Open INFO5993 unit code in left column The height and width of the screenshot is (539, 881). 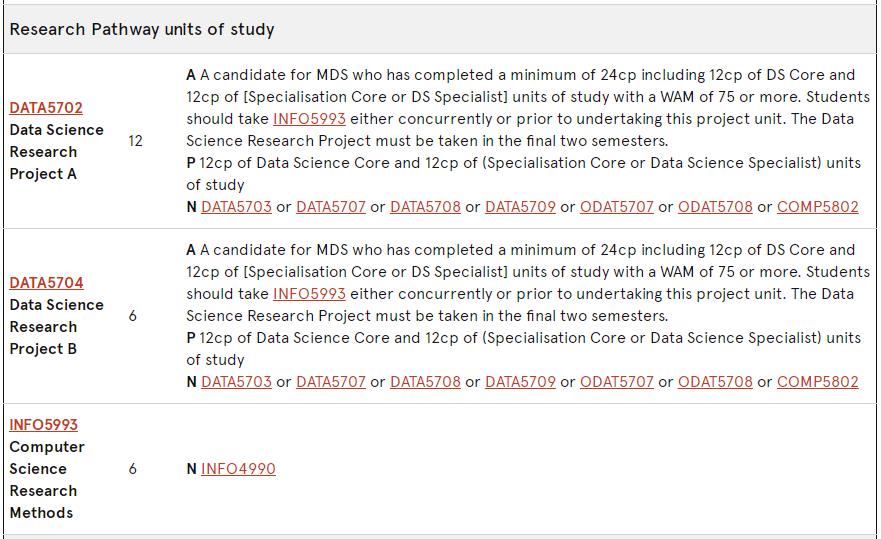point(43,424)
